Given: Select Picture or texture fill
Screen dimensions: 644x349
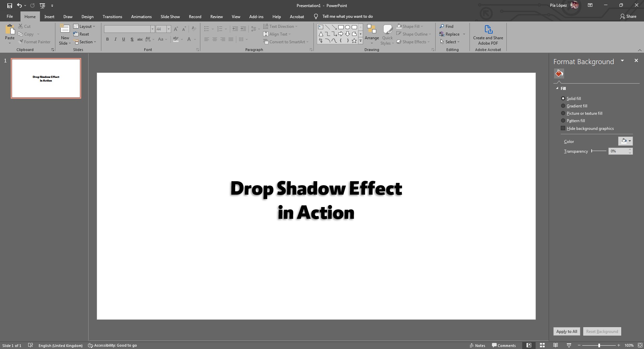Looking at the screenshot, I should (563, 113).
